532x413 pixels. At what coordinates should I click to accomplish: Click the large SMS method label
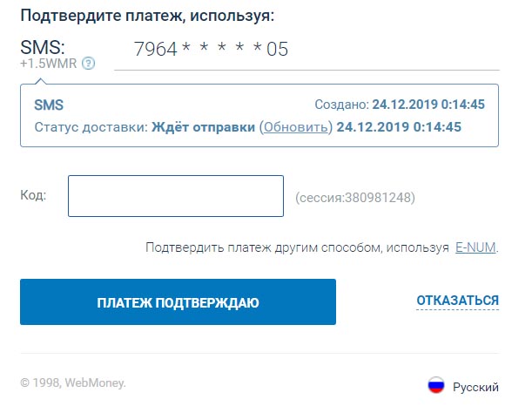point(43,46)
